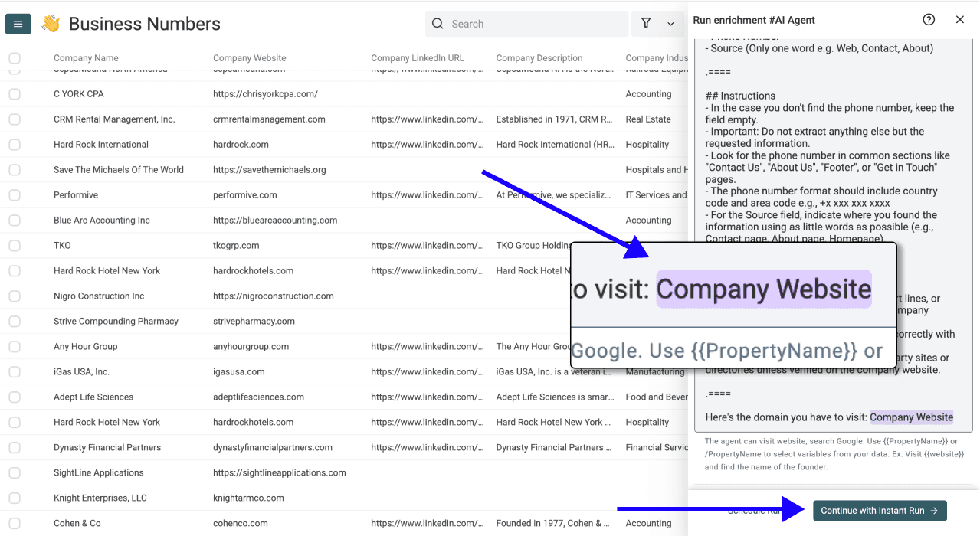Click the Company Industry column header
This screenshot has width=980, height=536.
click(656, 57)
